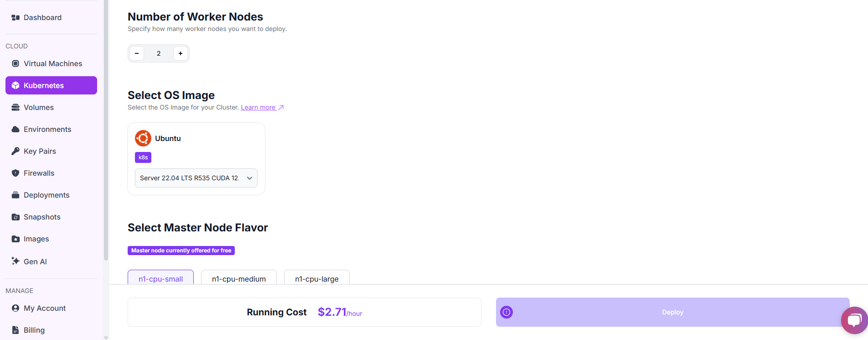Open the chat support bubble

pos(854,320)
